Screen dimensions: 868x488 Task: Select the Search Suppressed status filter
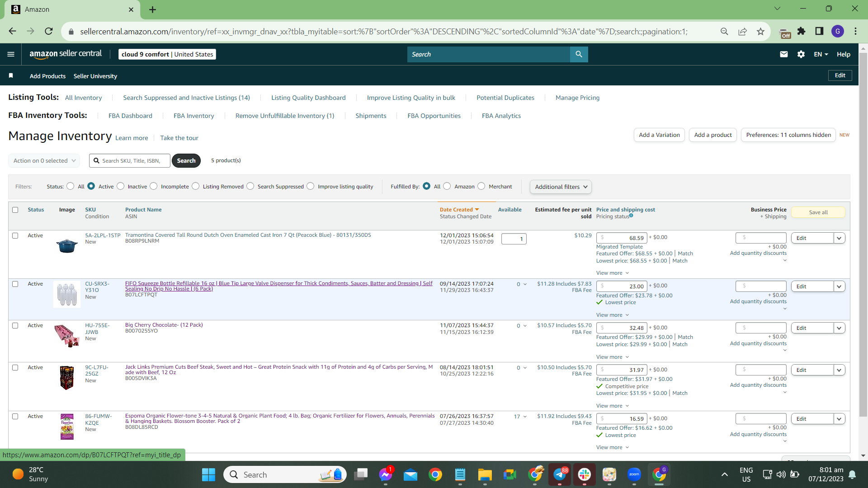[x=250, y=186]
